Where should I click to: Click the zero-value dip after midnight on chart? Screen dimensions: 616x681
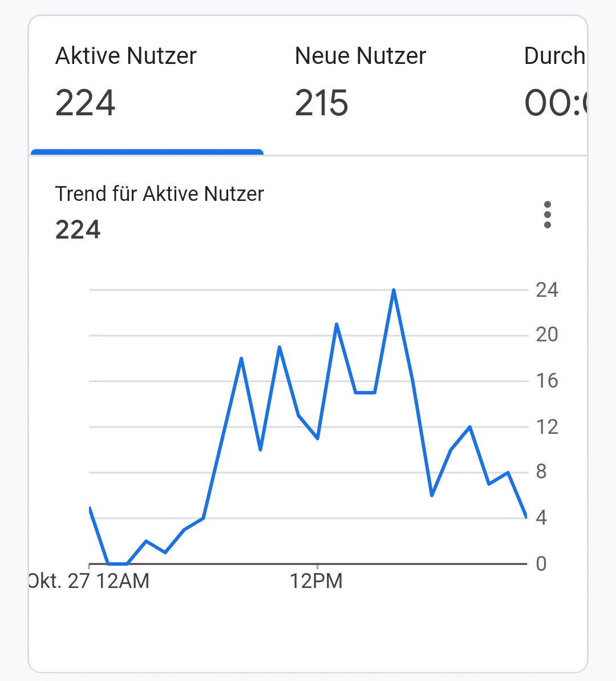117,563
